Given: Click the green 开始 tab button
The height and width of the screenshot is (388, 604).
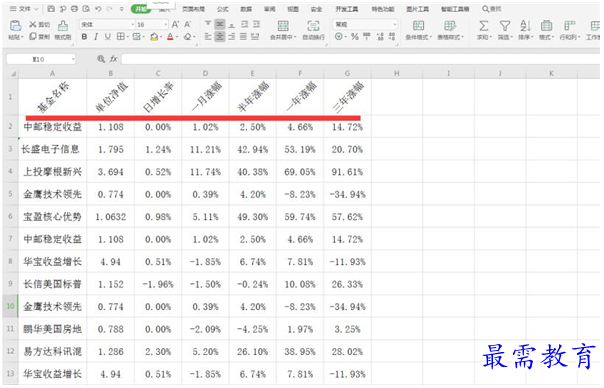Looking at the screenshot, I should [x=141, y=8].
